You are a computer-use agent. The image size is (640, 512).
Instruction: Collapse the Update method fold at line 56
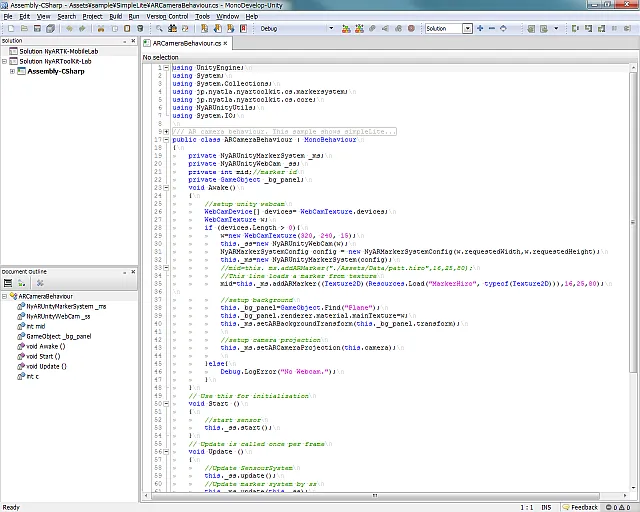coord(166,452)
